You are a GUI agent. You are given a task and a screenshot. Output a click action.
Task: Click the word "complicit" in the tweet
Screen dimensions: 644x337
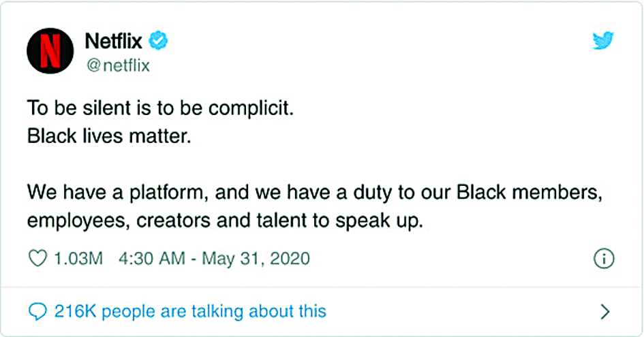(x=249, y=109)
